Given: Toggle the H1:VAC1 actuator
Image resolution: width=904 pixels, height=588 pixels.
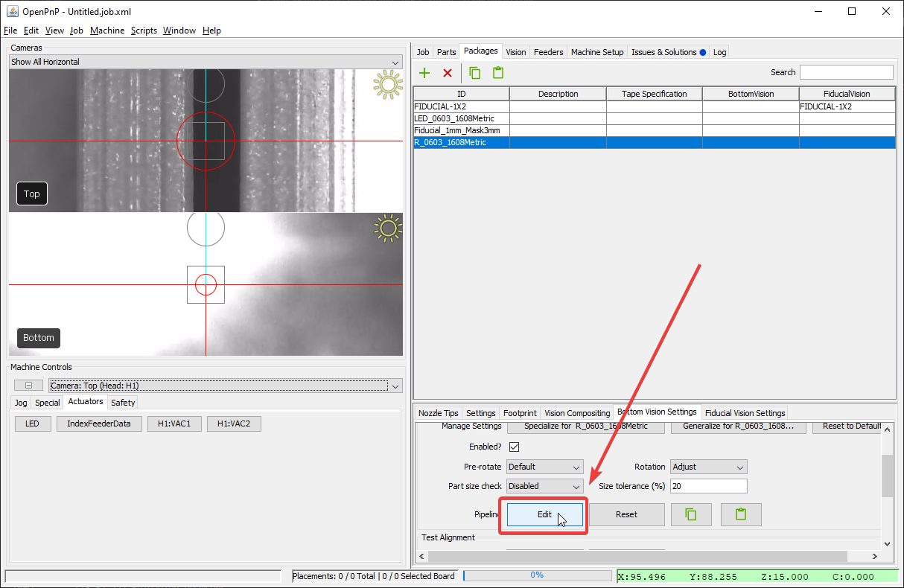Looking at the screenshot, I should 174,424.
